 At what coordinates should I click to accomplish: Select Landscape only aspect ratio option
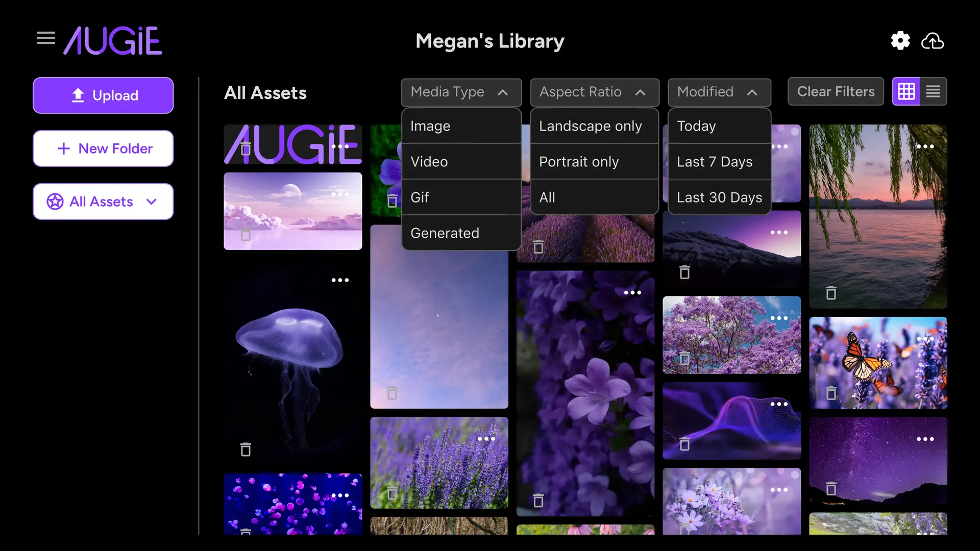click(x=591, y=126)
